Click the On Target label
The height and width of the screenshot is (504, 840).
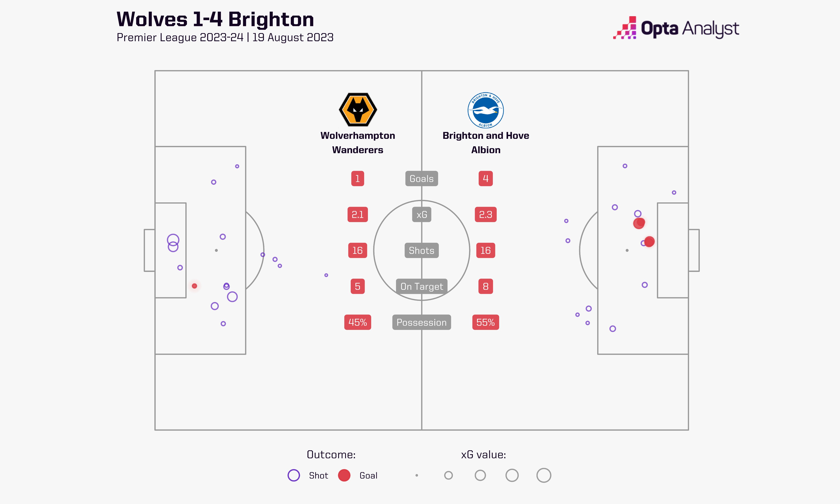[421, 286]
